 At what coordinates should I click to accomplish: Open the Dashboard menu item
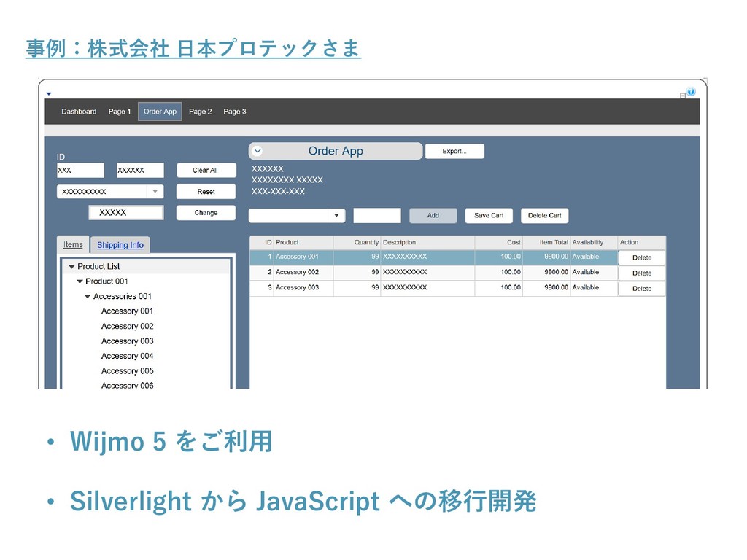pos(79,112)
